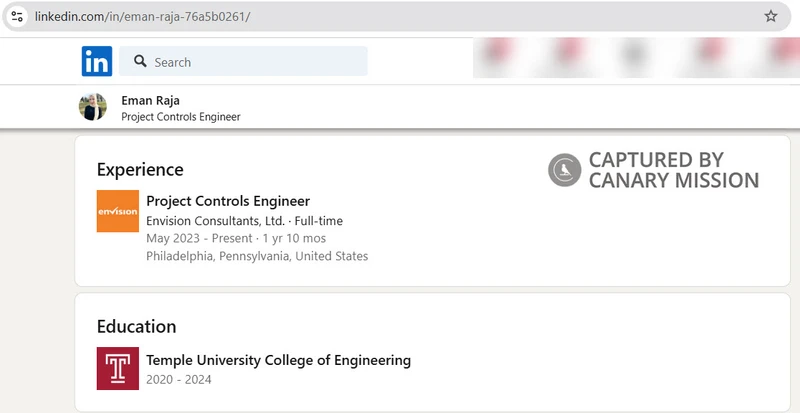
Task: Click the Eman Raja name in sticky header
Action: pos(151,101)
